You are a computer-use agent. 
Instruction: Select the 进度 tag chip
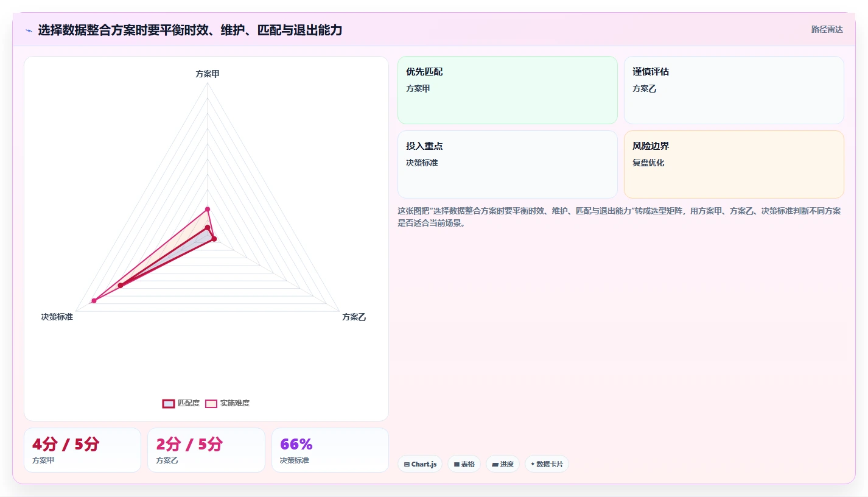pos(503,464)
